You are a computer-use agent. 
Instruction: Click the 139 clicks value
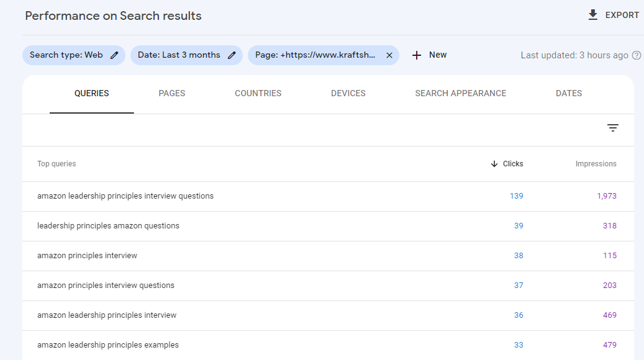click(516, 196)
